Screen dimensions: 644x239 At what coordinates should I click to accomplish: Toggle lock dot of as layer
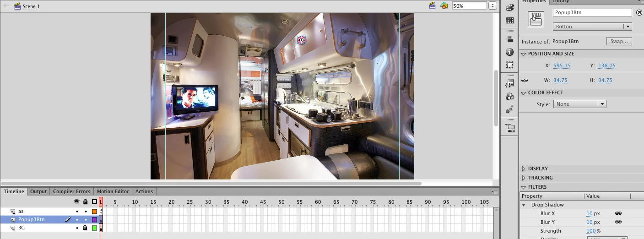(86, 212)
